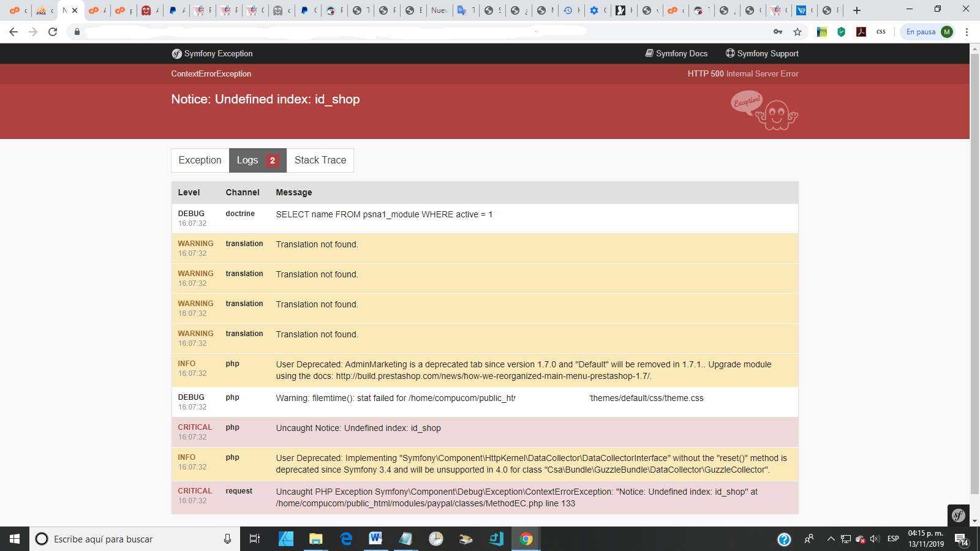Click the address bar lock icon
The height and width of the screenshot is (551, 980).
pos(77,32)
